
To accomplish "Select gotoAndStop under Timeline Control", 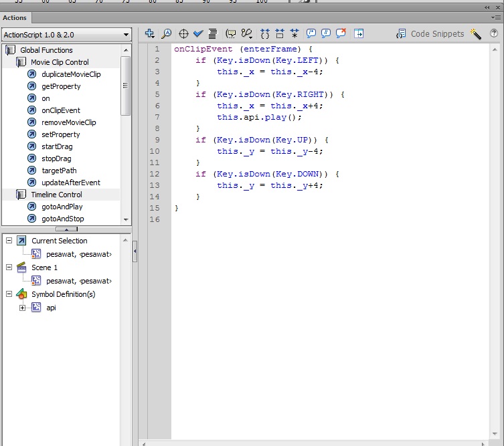I will (63, 219).
